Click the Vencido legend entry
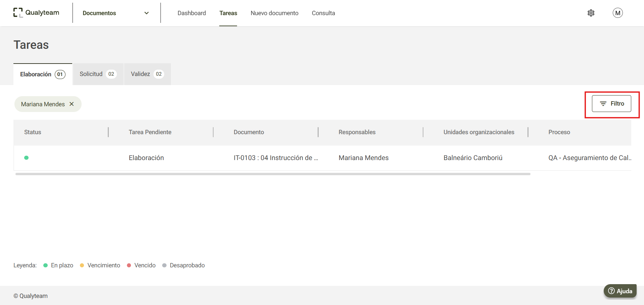644x305 pixels. click(141, 265)
